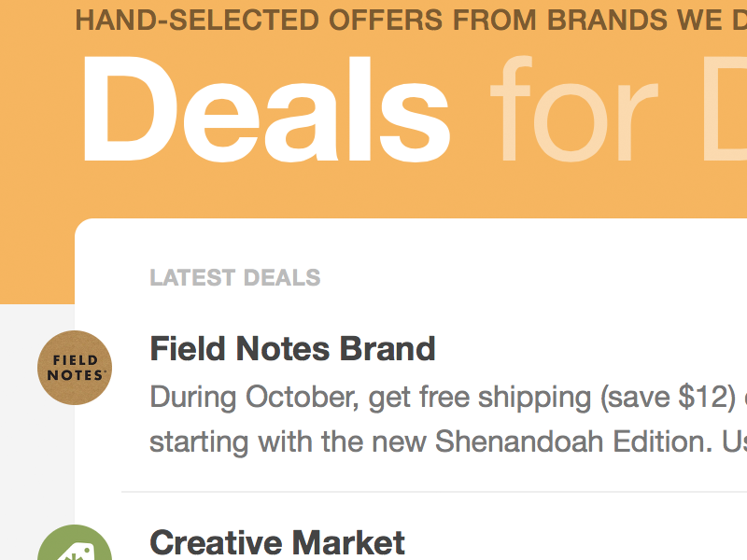747x560 pixels.
Task: Click the Field Notes round logo
Action: [75, 368]
